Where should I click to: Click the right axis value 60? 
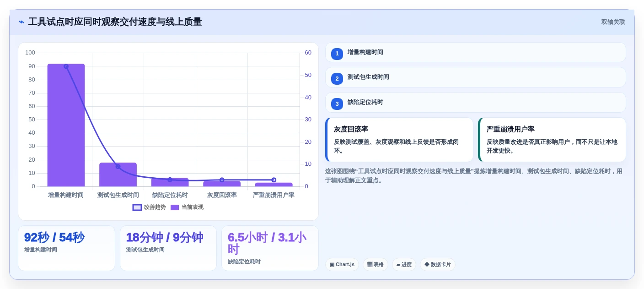308,53
